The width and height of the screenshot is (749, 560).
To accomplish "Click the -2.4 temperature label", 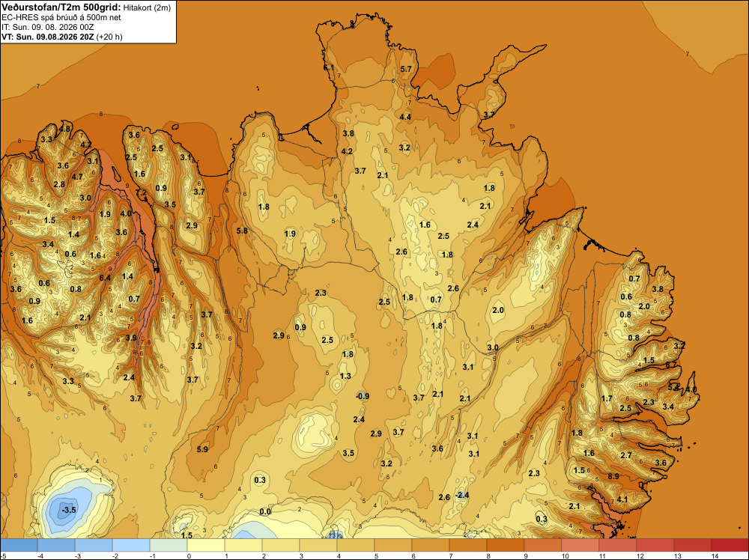I will pyautogui.click(x=462, y=495).
